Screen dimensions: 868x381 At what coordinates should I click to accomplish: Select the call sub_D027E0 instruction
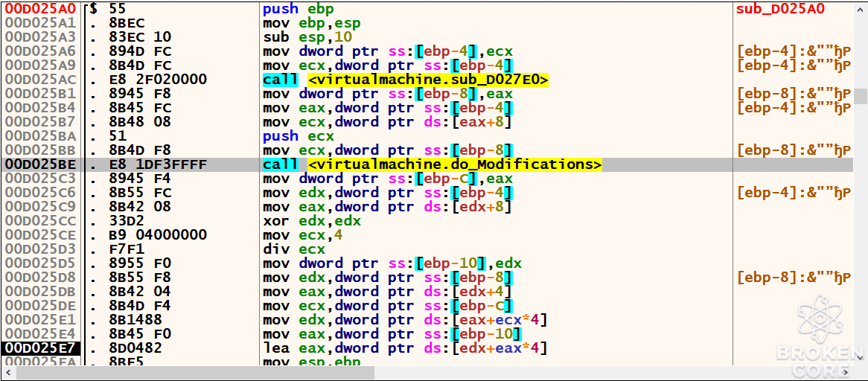coord(405,80)
